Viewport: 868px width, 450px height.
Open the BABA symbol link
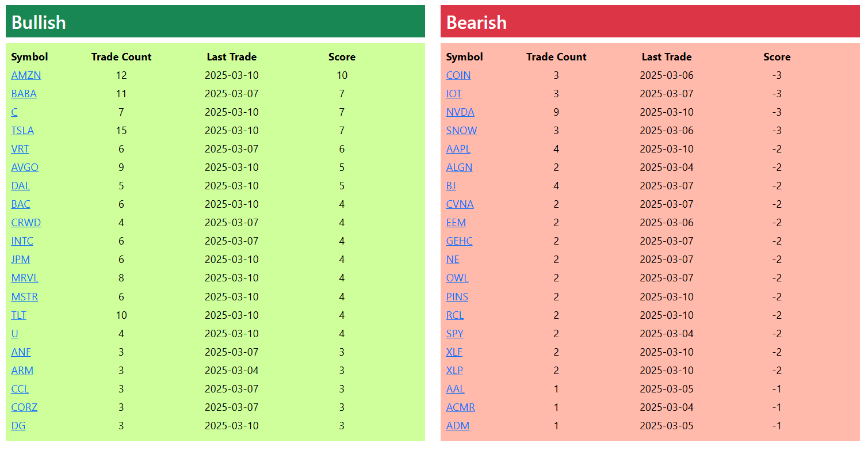24,94
